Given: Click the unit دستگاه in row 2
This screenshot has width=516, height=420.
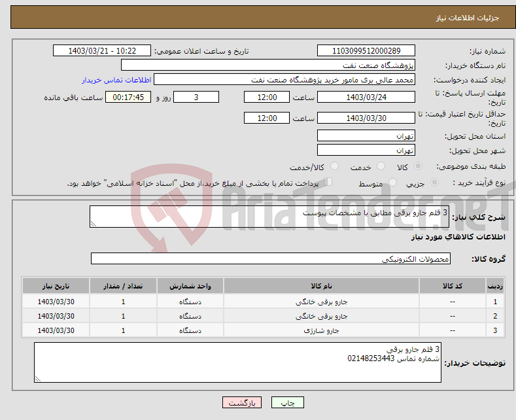Looking at the screenshot, I should click(x=190, y=316).
